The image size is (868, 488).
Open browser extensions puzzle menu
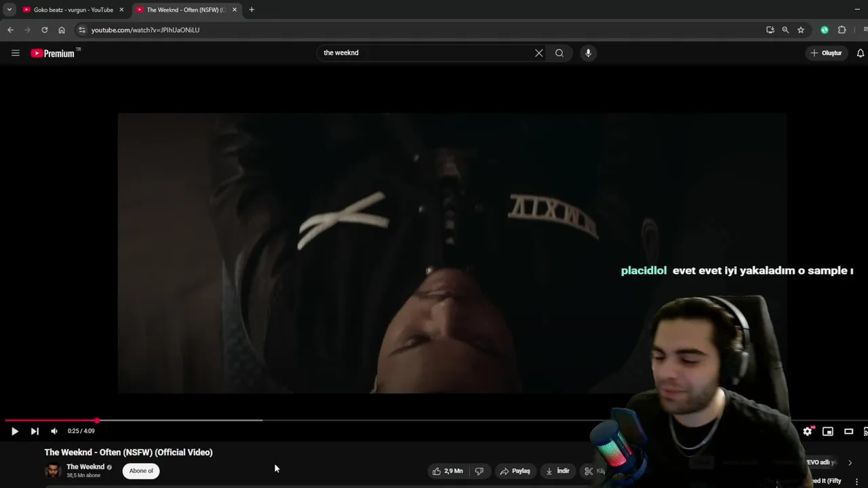pos(842,30)
